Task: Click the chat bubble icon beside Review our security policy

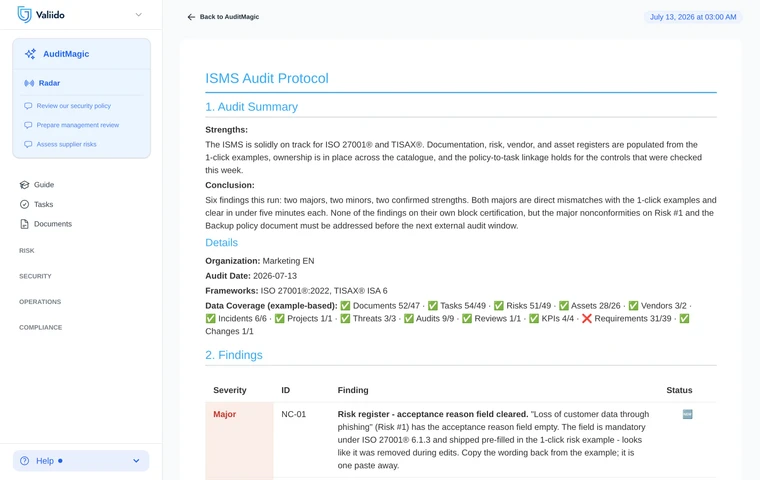Action: (28, 106)
